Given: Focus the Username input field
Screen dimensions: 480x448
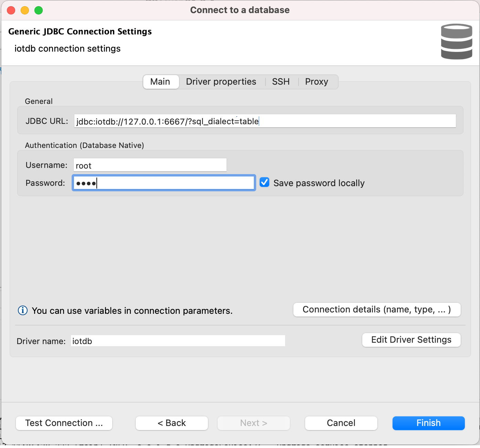Looking at the screenshot, I should coord(150,165).
